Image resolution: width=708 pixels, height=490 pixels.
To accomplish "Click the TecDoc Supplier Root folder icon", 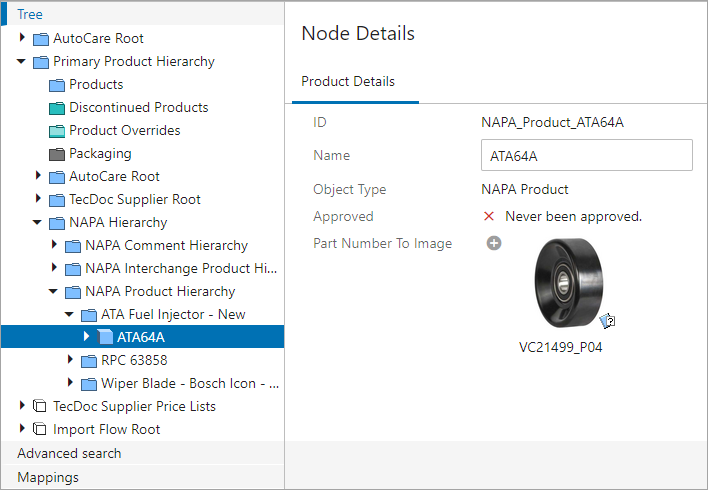I will [x=57, y=200].
